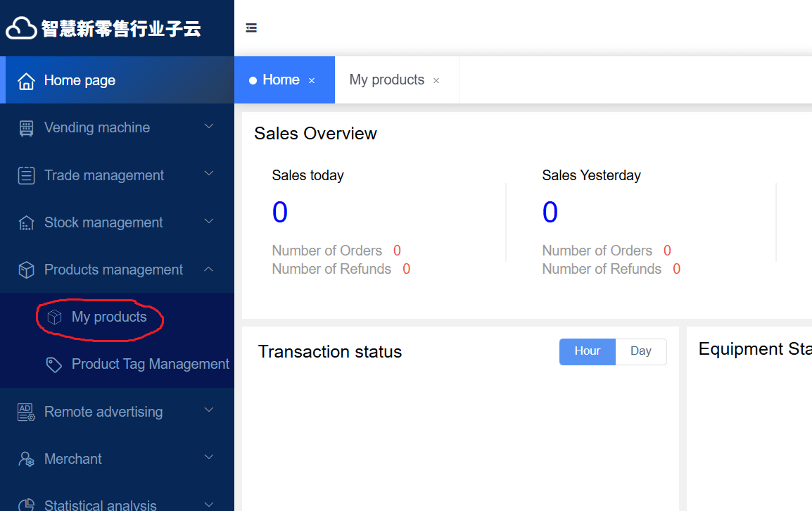Close the My products tab
The height and width of the screenshot is (511, 812).
point(436,81)
